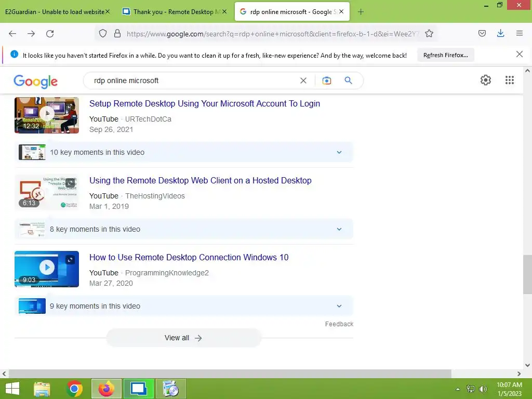Open the Remote Desktop app in taskbar
Viewport: 532px width, 399px height.
coord(138,389)
